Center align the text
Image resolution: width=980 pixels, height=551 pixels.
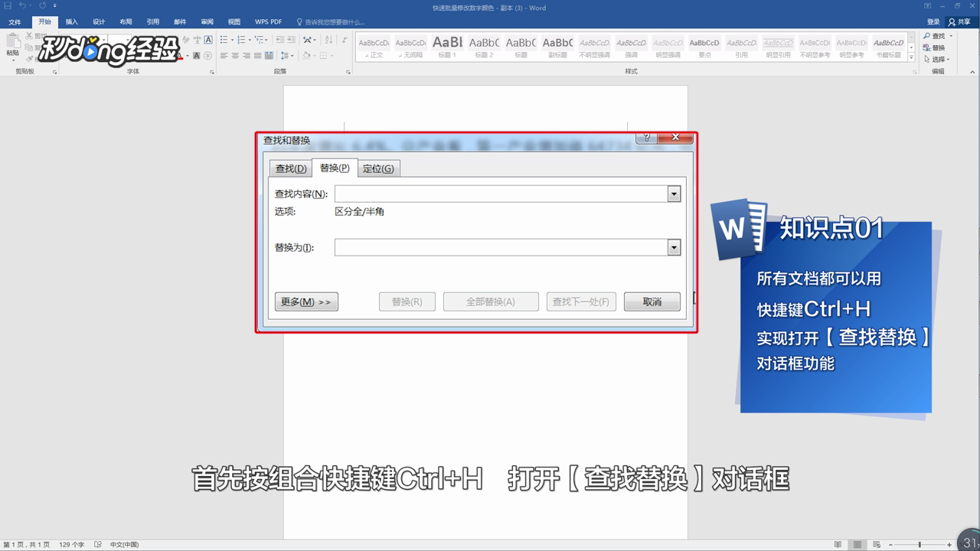pyautogui.click(x=236, y=55)
